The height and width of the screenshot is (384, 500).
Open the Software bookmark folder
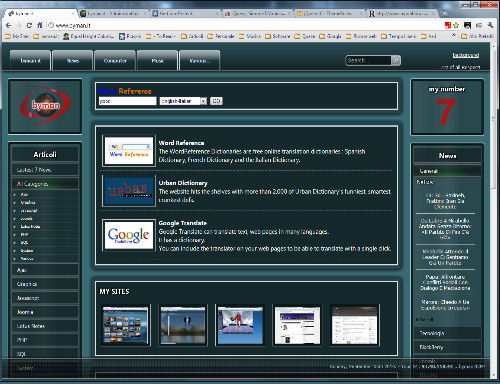278,36
